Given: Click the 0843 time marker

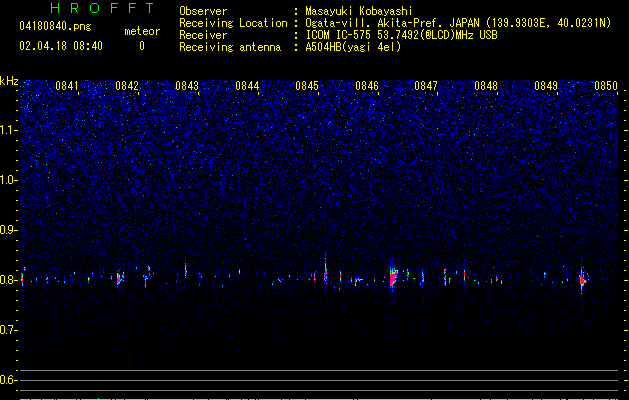Looking at the screenshot, I should click(187, 86).
